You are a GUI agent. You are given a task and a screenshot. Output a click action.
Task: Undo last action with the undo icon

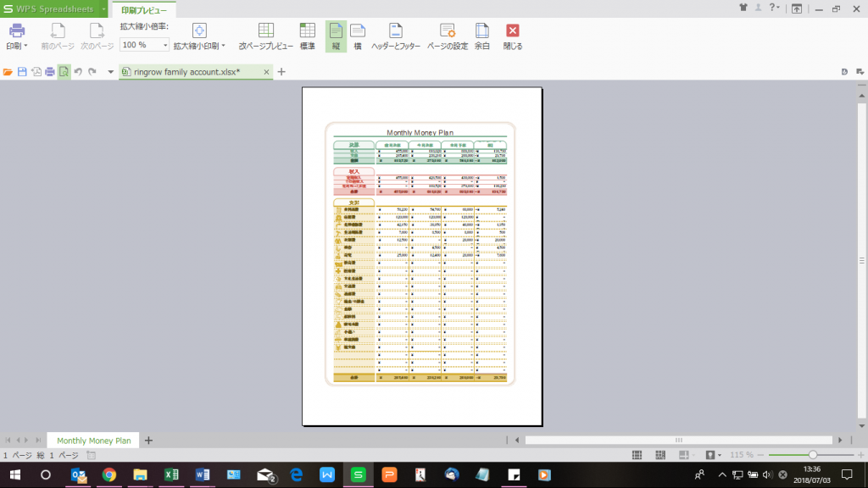79,72
